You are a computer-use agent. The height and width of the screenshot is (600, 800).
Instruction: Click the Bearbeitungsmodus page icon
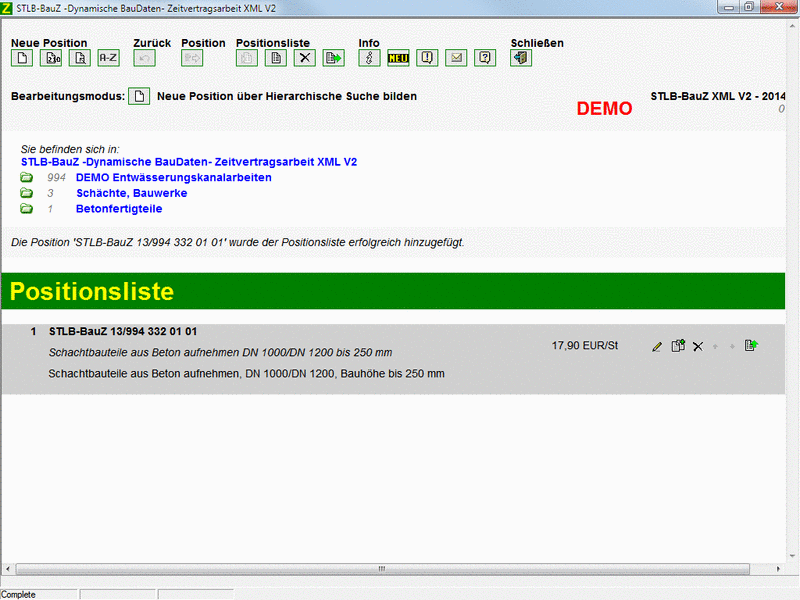click(x=139, y=96)
